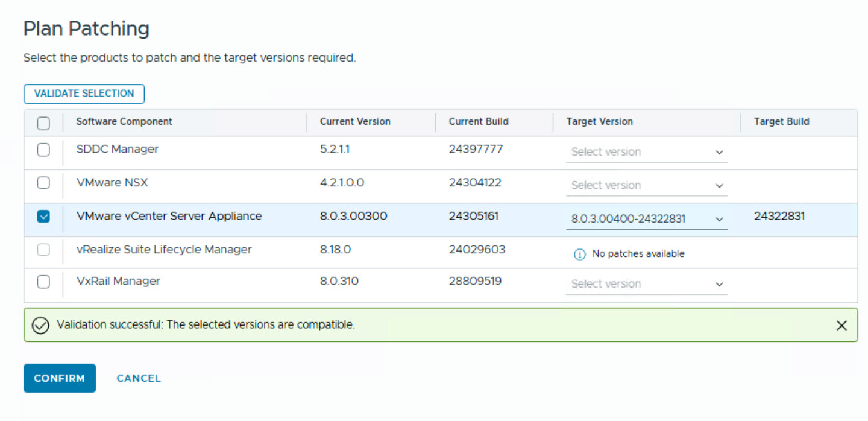Image resolution: width=868 pixels, height=421 pixels.
Task: Open SDDC Manager target version dropdown
Action: (646, 152)
